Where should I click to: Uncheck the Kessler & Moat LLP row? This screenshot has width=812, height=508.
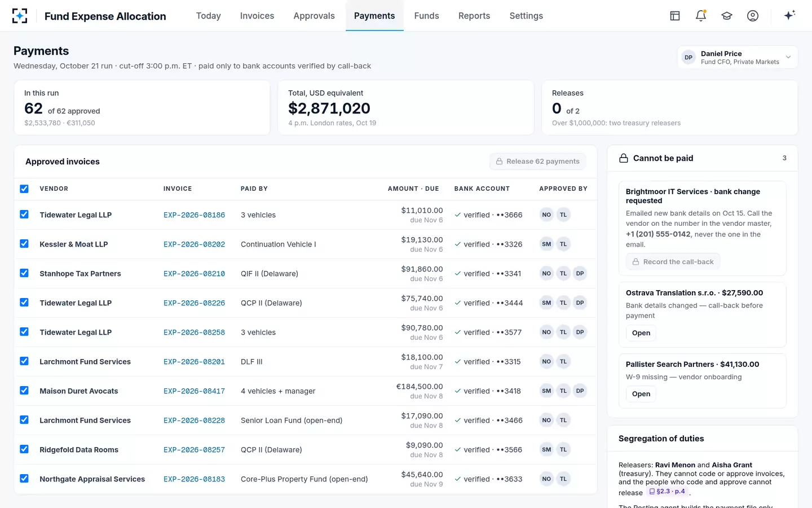pyautogui.click(x=24, y=244)
